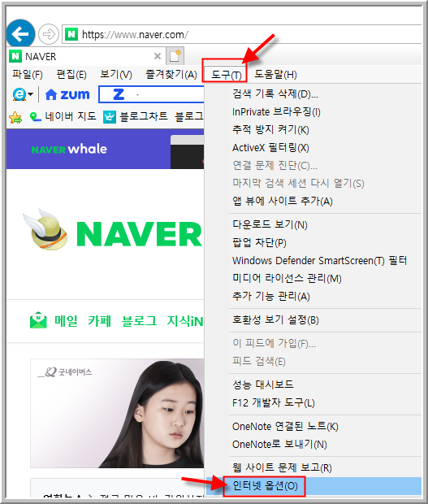The width and height of the screenshot is (428, 504).
Task: Open the 보기(V) menu
Action: (116, 75)
